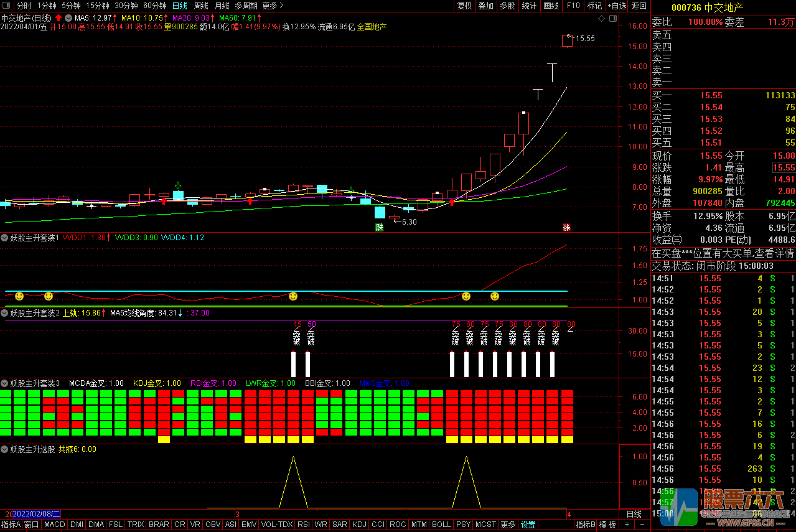
Task: Open 妖股主升选股 indicator dropdown icon
Action: click(4, 449)
